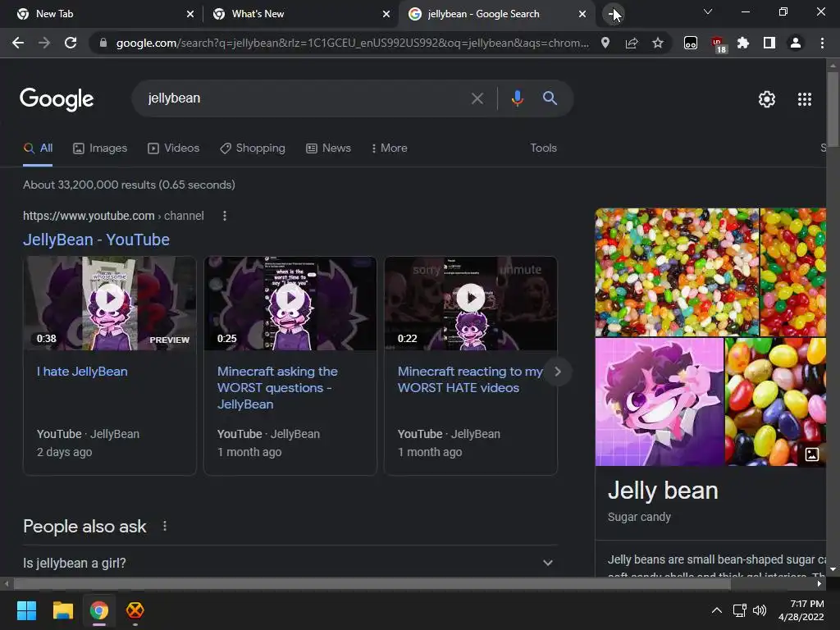Share this page icon
The width and height of the screenshot is (840, 630).
pos(632,43)
